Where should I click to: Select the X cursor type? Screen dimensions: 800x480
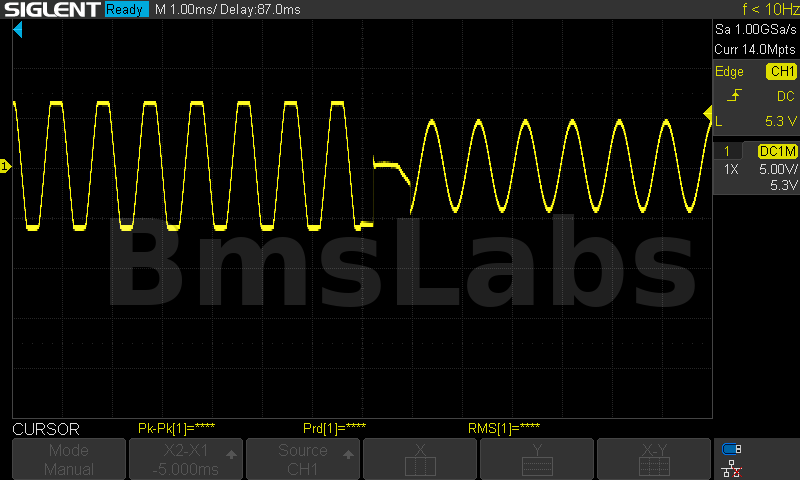coord(420,459)
